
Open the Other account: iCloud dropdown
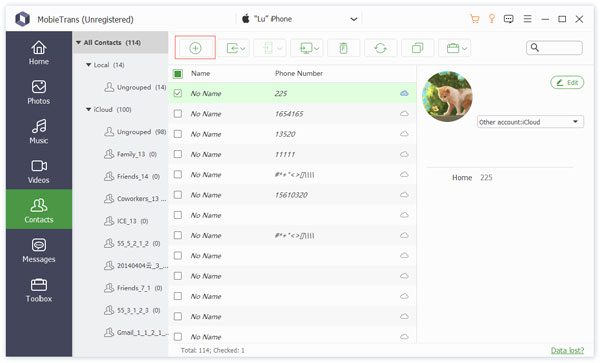click(530, 122)
